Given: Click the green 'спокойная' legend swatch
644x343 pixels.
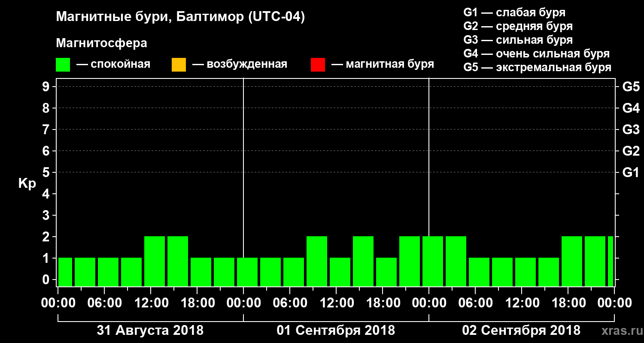Looking at the screenshot, I should (63, 64).
